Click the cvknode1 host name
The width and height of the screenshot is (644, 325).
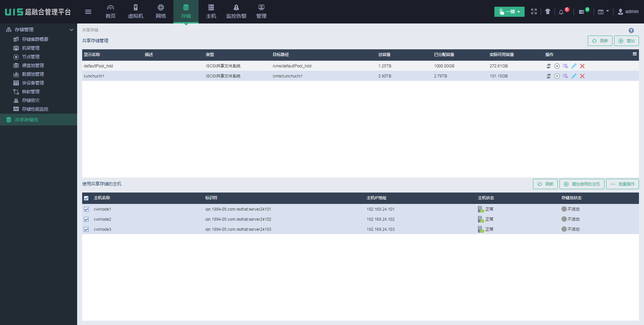point(102,209)
